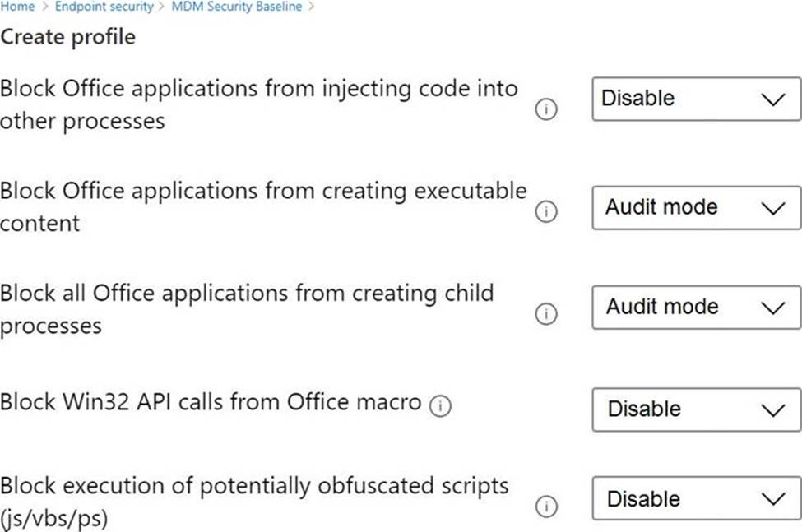This screenshot has width=802, height=532.
Task: Click the Create profile heading
Action: point(68,37)
